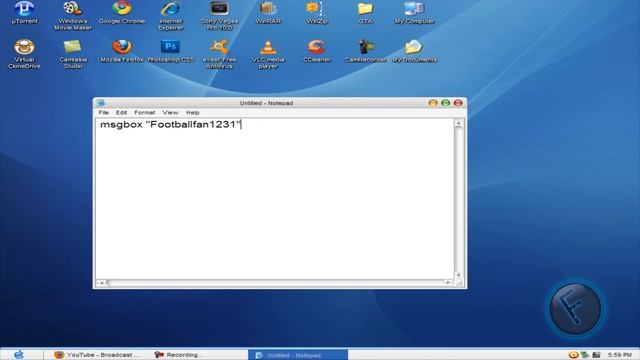Open the File menu in Notepad
This screenshot has height=360, width=640.
click(x=104, y=112)
